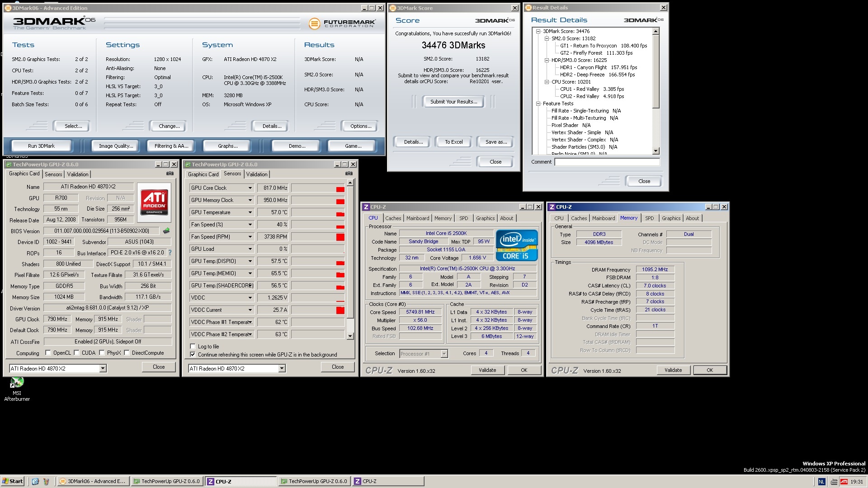
Task: Open GPU Memory Clock sensor dropdown
Action: pos(250,200)
